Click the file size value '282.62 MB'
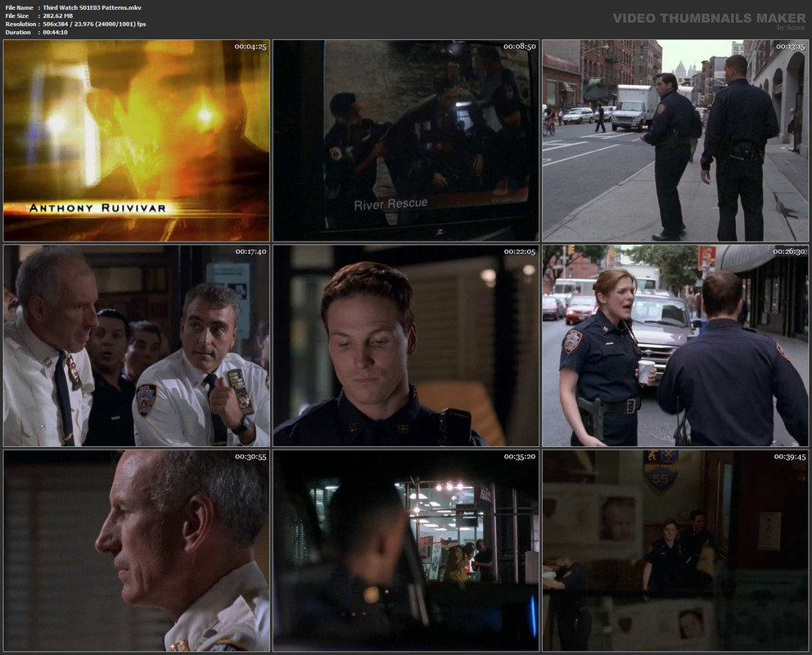The height and width of the screenshot is (655, 812). [58, 16]
